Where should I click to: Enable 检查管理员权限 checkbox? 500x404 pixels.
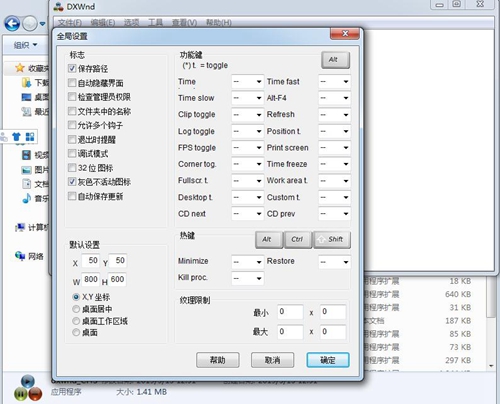pos(72,97)
